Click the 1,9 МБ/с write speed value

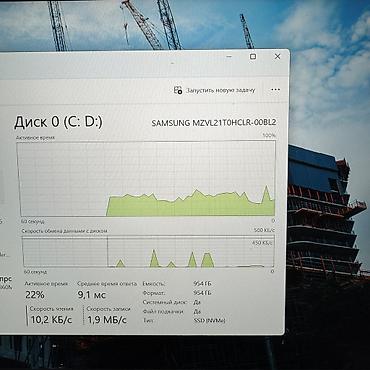tap(107, 320)
